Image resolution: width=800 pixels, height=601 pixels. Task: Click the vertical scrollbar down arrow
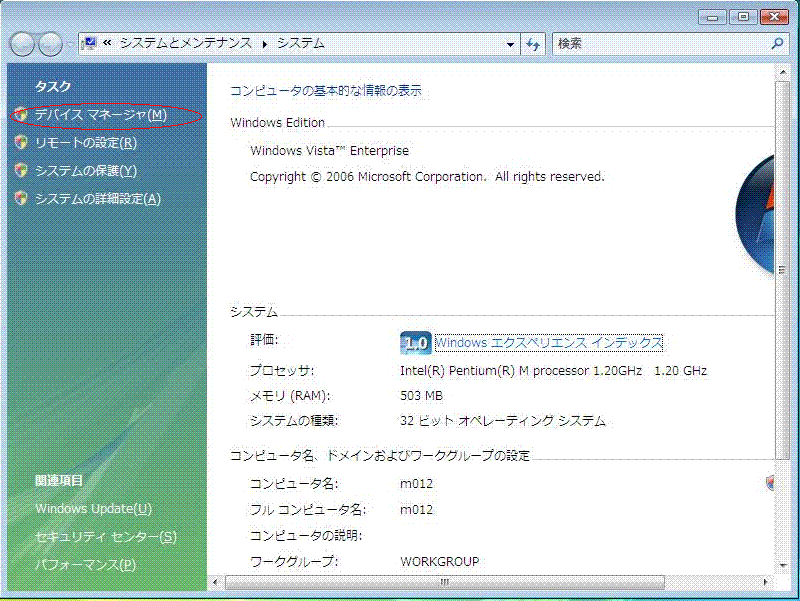(782, 565)
